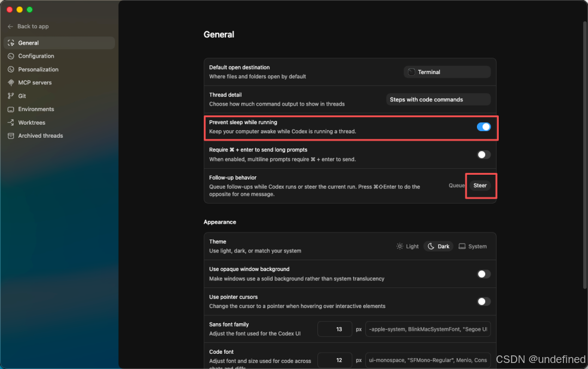Click the Default open destination label
This screenshot has width=588, height=369.
point(239,67)
